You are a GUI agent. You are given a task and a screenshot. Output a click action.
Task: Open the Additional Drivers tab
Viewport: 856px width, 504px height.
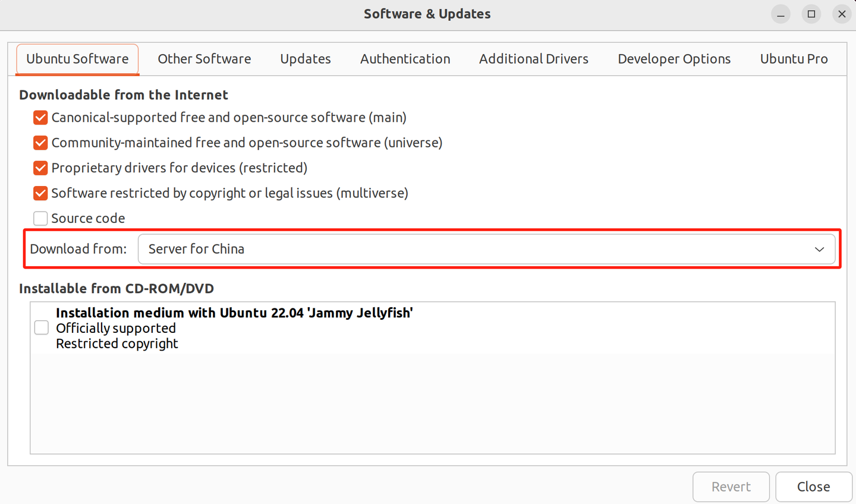pyautogui.click(x=533, y=59)
